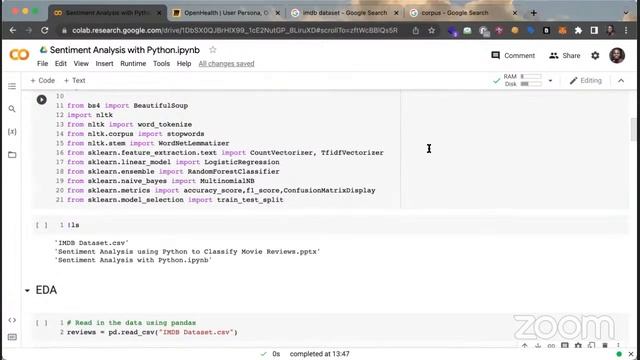
Task: Click the Google Drive icon beside title
Action: pos(43,50)
